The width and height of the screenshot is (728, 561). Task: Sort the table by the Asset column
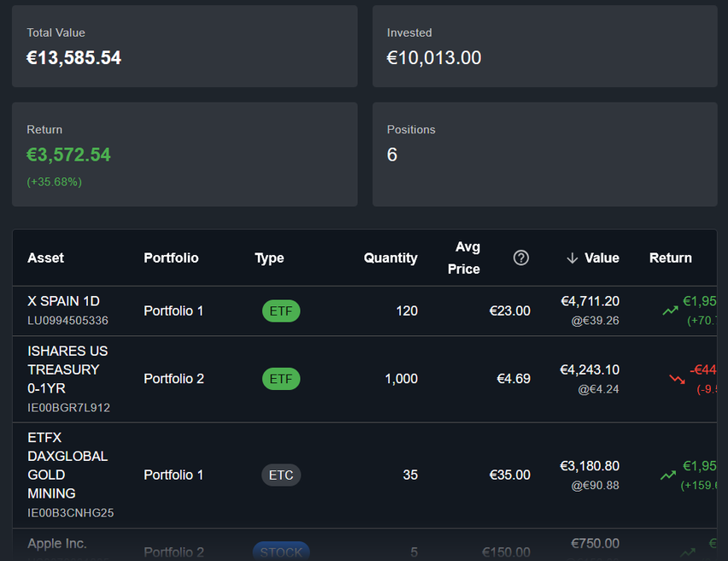tap(45, 257)
